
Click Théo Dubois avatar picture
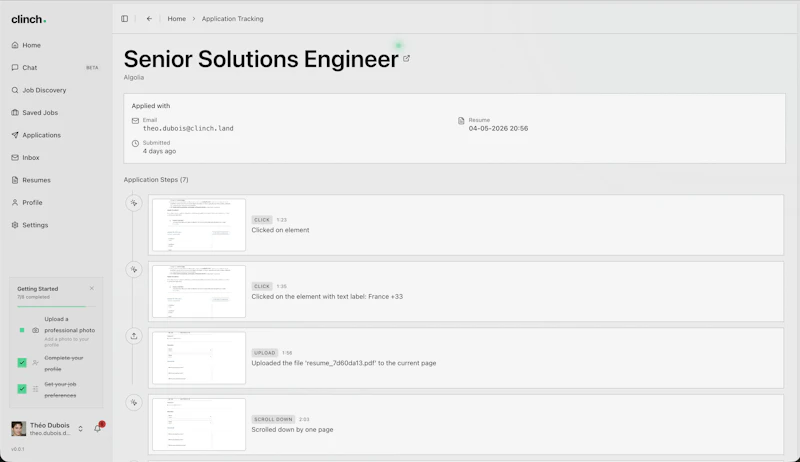click(18, 428)
